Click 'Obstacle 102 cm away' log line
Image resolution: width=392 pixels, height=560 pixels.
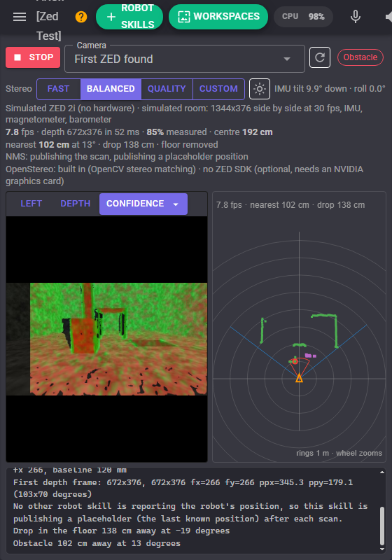97,543
